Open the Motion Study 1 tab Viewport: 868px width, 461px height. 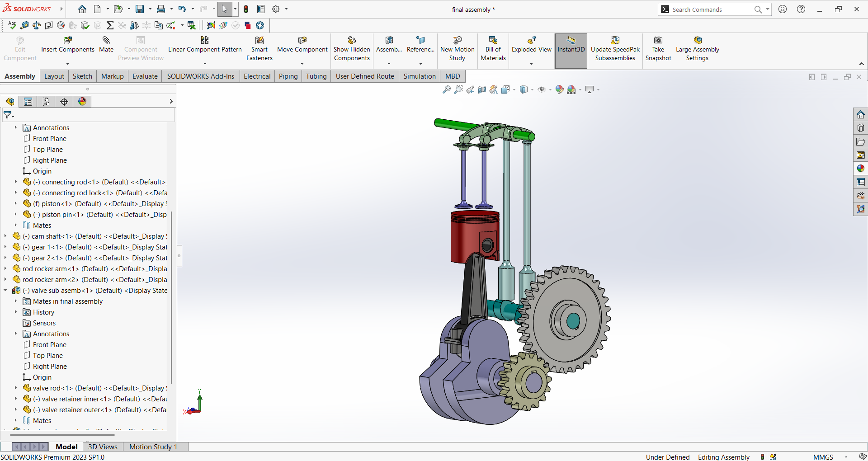(153, 447)
